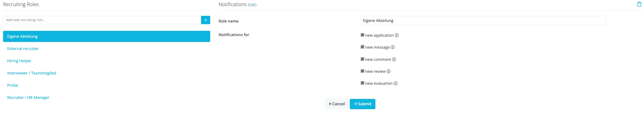
Task: Open the Hiring Helper role
Action: click(19, 61)
